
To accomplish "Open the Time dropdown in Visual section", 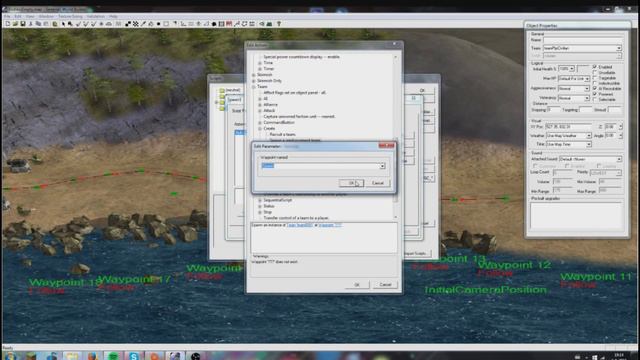I will [589, 144].
